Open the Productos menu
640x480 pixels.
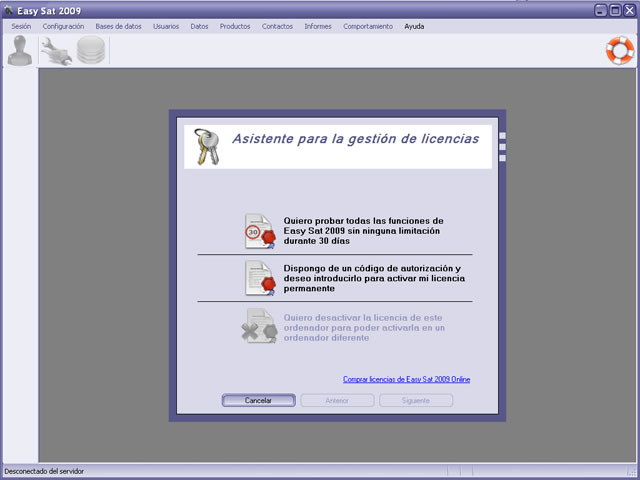(235, 26)
